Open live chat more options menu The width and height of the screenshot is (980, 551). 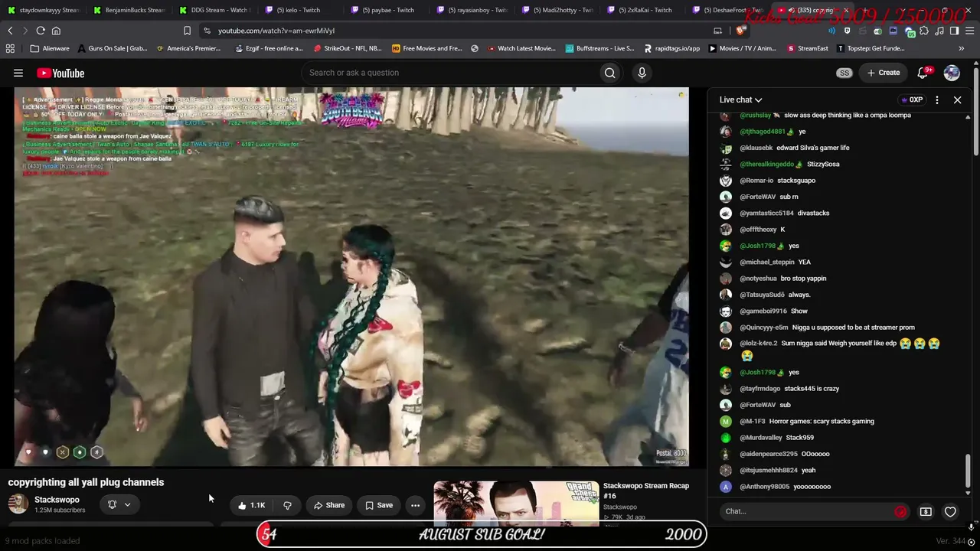pyautogui.click(x=937, y=99)
